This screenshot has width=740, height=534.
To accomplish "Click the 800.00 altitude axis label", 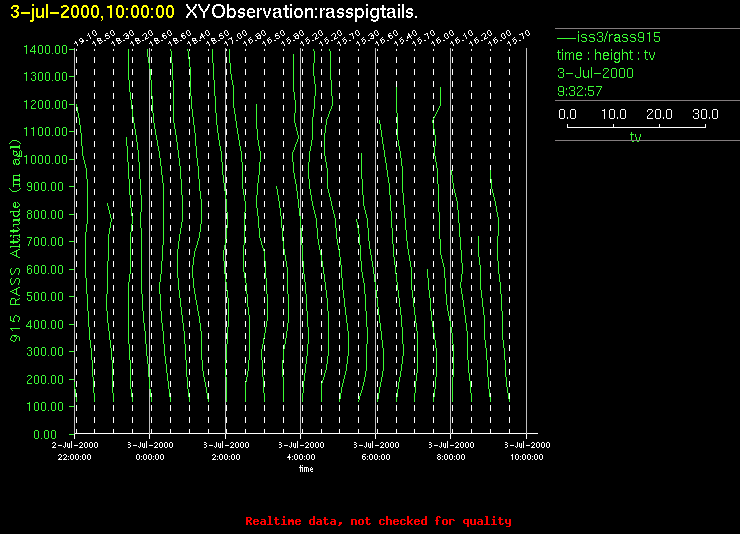I will point(45,215).
